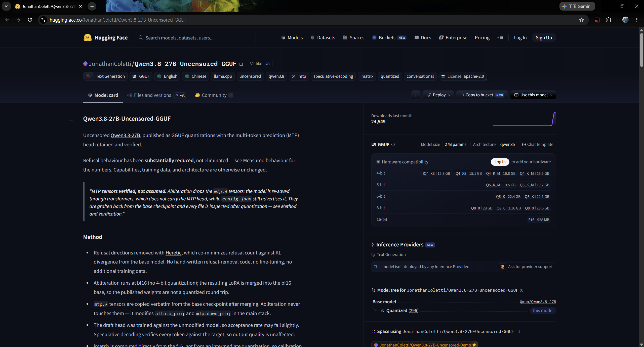644x347 pixels.
Task: Open the Files and versions tab
Action: pyautogui.click(x=156, y=95)
